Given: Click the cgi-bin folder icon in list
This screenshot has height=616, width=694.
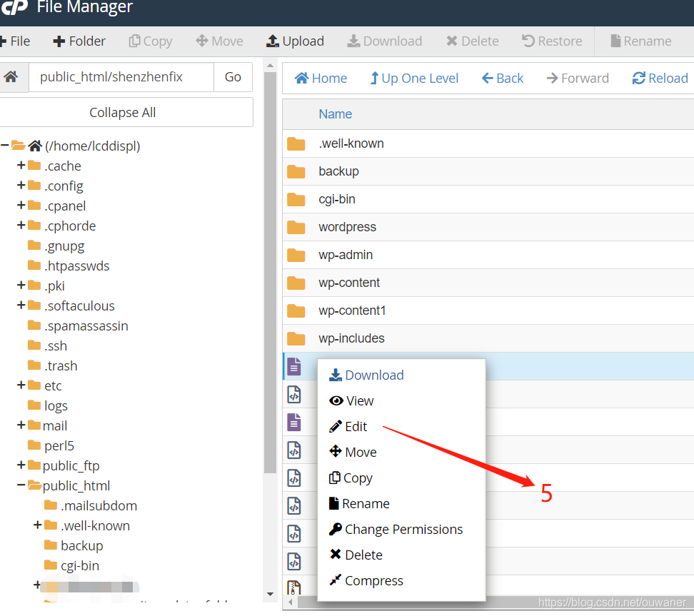Looking at the screenshot, I should click(x=296, y=200).
